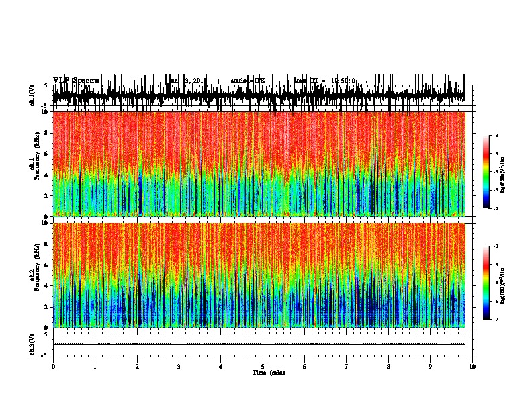This screenshot has height=411, width=532.
Task: Click the ch.2 Frequency (kHz) axis label
Action: 34,267
